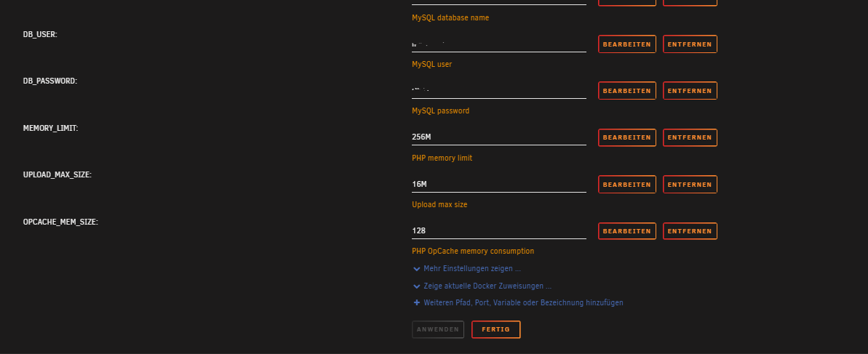Click the chevron icon beside Mehr Einstellungen zeigen
The width and height of the screenshot is (868, 354).
pos(417,269)
